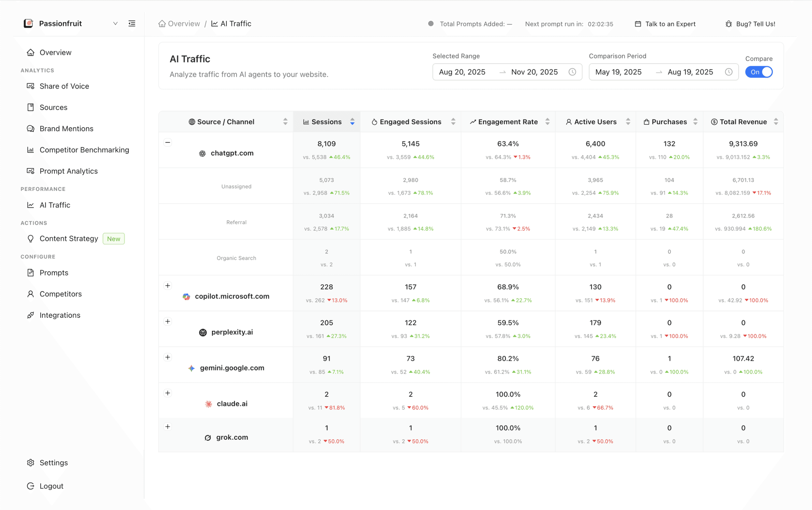The height and width of the screenshot is (510, 812).
Task: Click the Organic Search channel row label
Action: point(236,258)
